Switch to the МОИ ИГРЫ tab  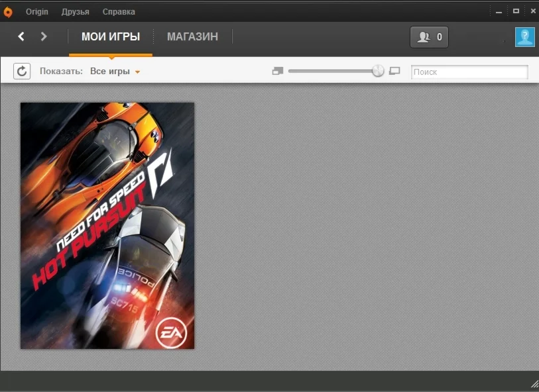111,37
